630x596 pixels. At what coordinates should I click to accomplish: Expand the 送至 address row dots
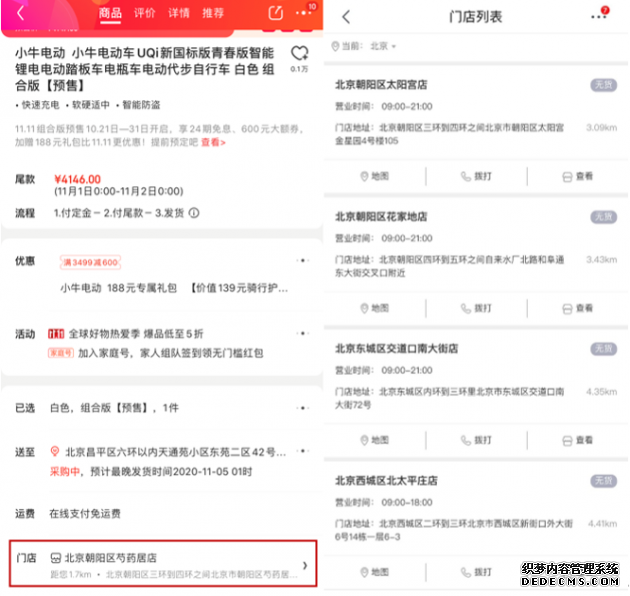point(303,451)
